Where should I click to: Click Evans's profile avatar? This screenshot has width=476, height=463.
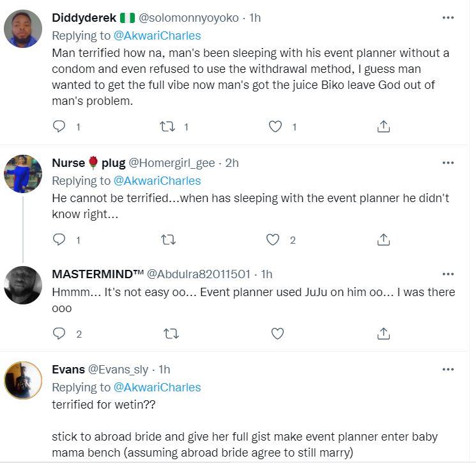click(23, 381)
